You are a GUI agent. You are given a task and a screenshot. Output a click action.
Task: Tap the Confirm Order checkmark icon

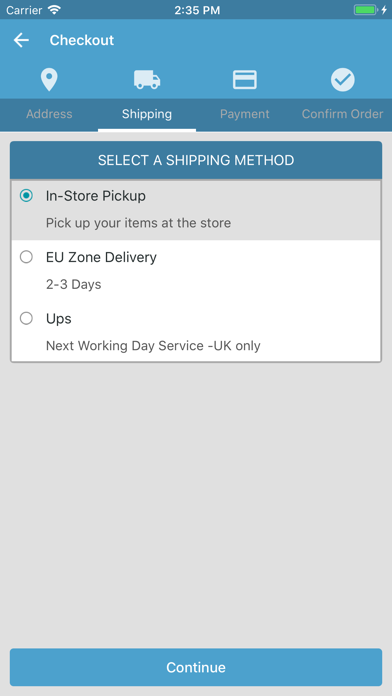[343, 80]
